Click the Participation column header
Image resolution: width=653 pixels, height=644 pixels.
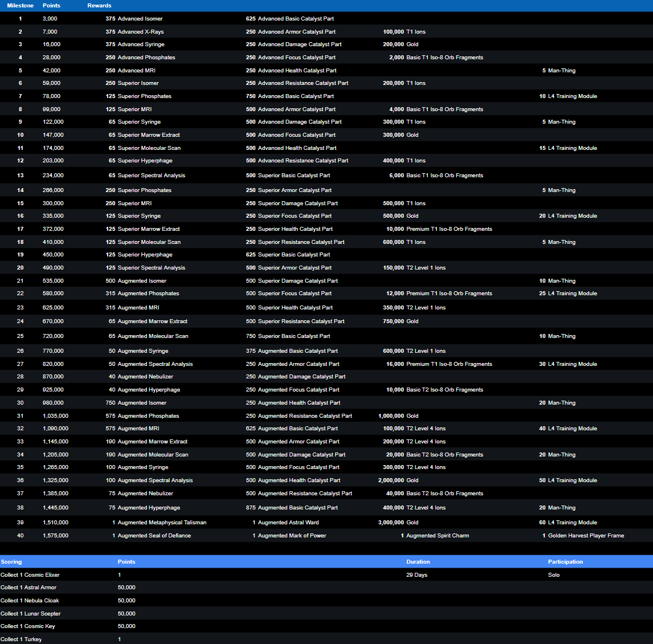pos(565,562)
